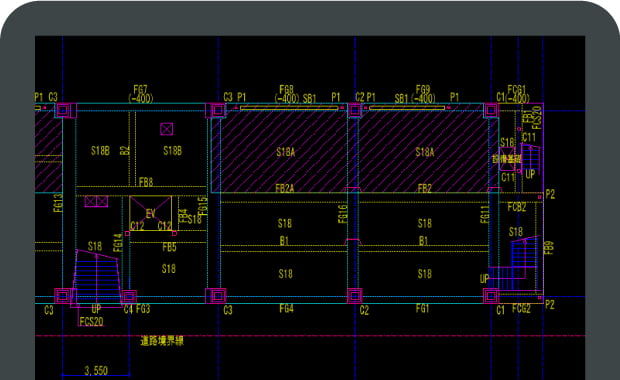The height and width of the screenshot is (380, 620).
Task: Select the FB2A beam label
Action: tap(285, 188)
